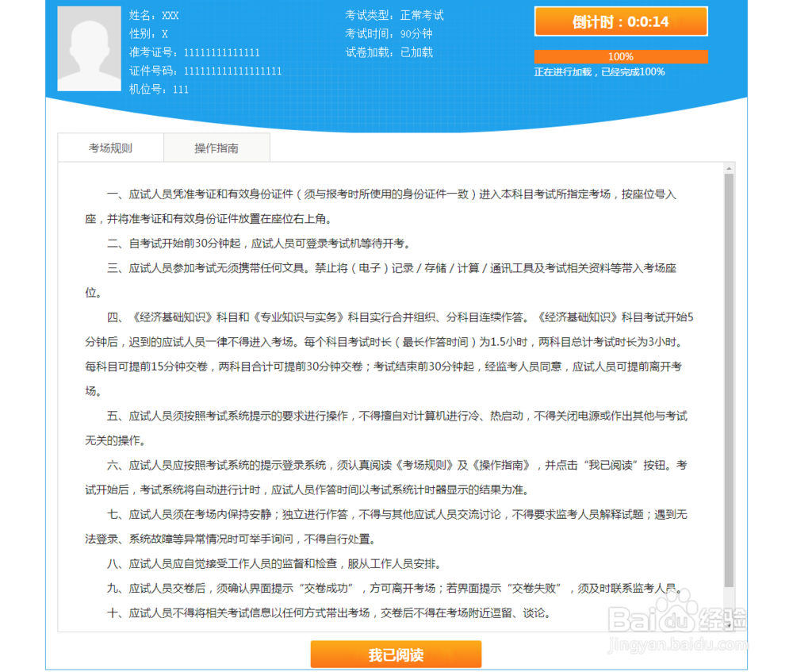Click the 倒计时 countdown timer button
Screen dimensions: 793x672
[621, 21]
